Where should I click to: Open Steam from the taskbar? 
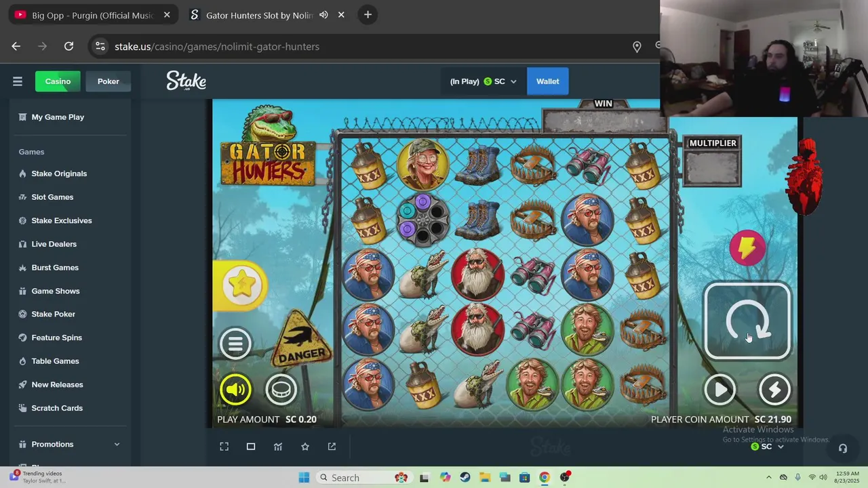(x=465, y=478)
